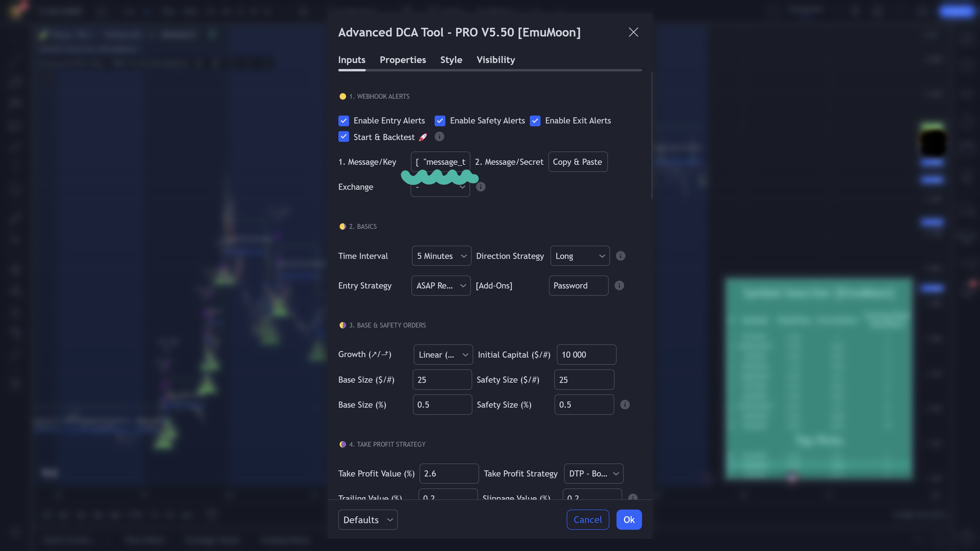Open Take Profit Strategy DTP dropdown
The image size is (980, 551).
pos(593,473)
